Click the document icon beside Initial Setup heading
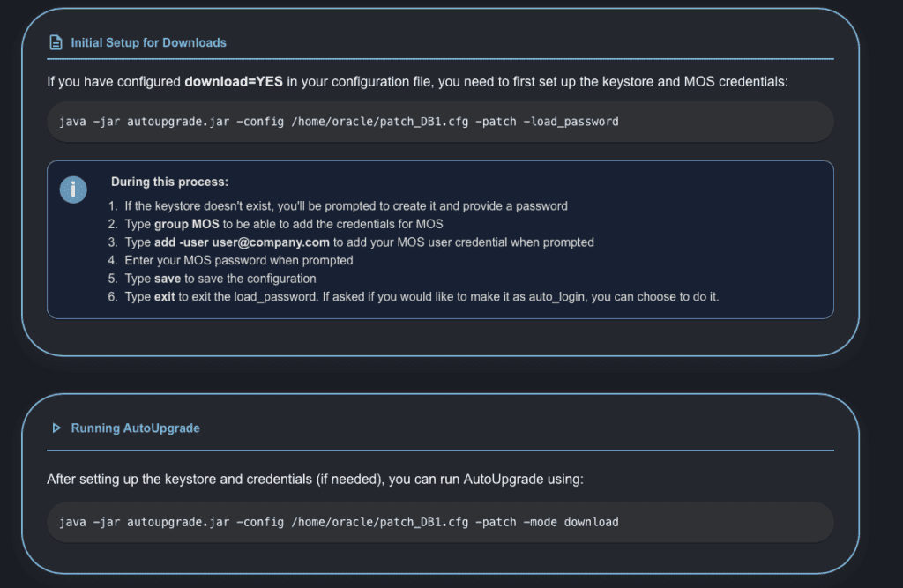903x588 pixels. (x=56, y=42)
